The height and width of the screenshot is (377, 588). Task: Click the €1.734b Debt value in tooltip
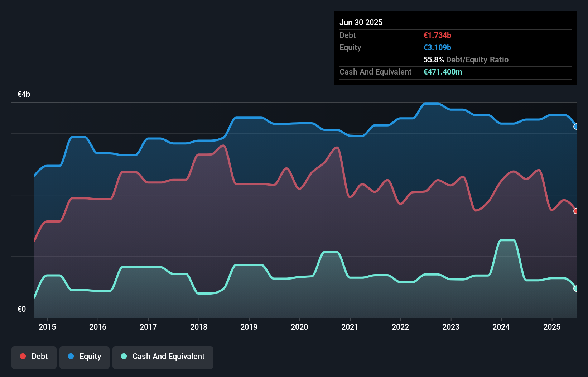[437, 35]
